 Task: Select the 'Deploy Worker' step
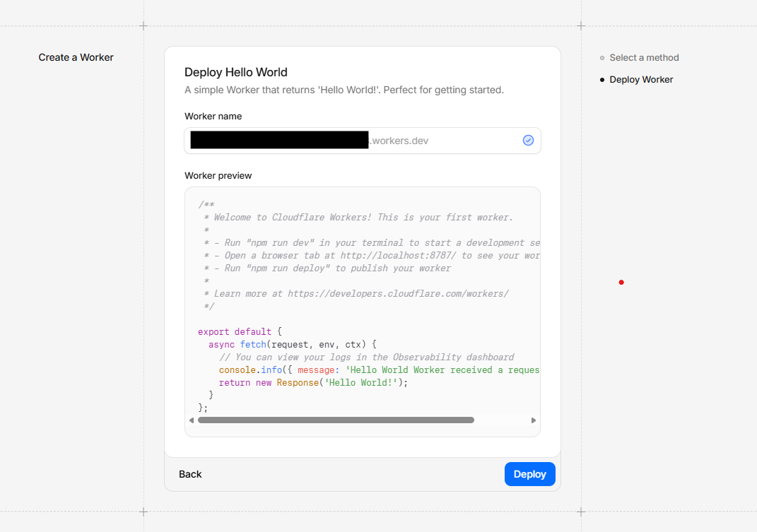[641, 80]
